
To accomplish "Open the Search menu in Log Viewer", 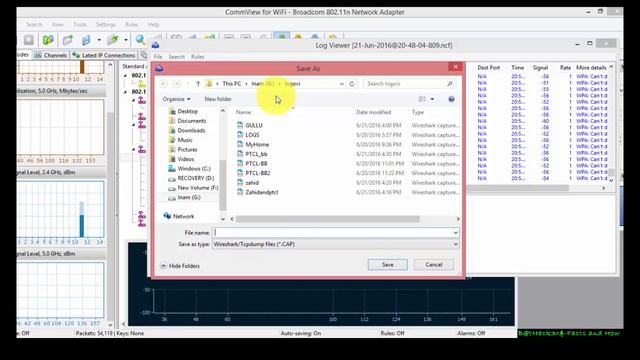I will pyautogui.click(x=177, y=57).
